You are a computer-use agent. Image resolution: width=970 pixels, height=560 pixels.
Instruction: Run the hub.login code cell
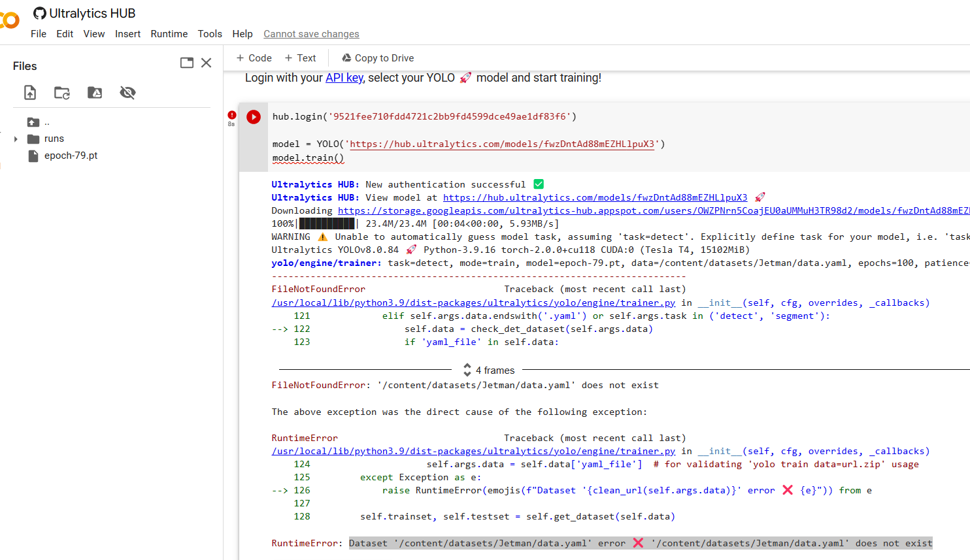[x=253, y=117]
